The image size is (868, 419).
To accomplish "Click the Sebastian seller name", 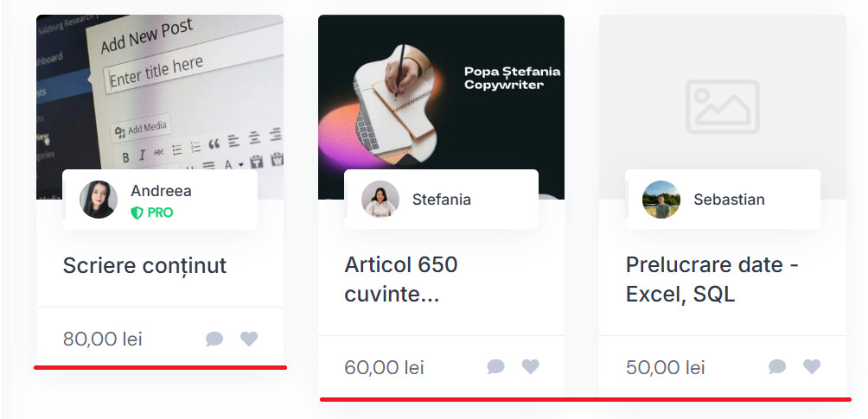I will click(x=729, y=200).
